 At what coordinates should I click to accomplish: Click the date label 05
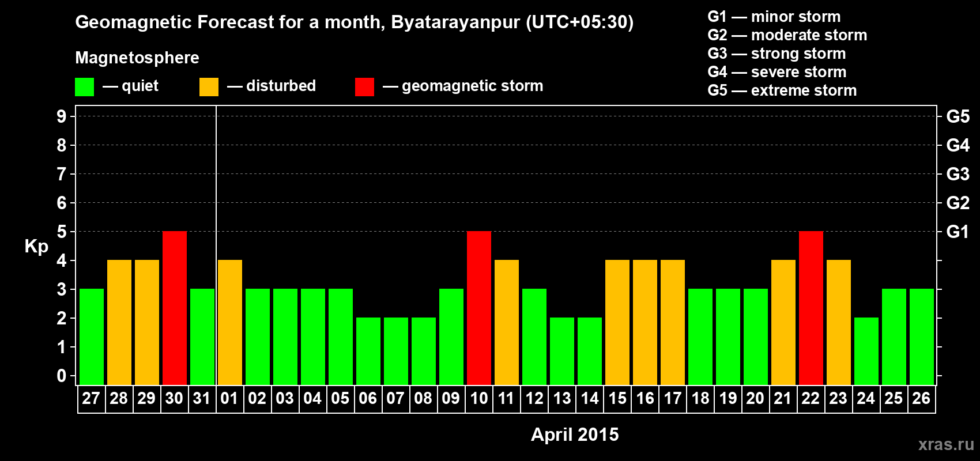(340, 398)
